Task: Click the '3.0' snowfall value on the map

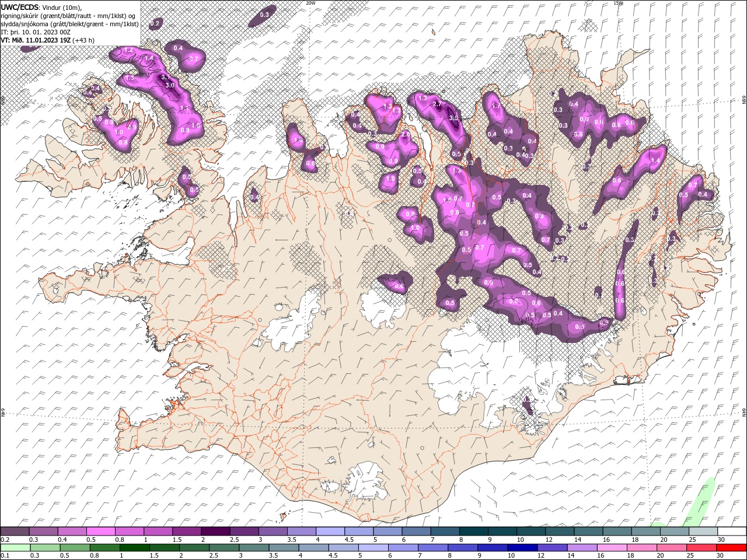Action: 170,85
